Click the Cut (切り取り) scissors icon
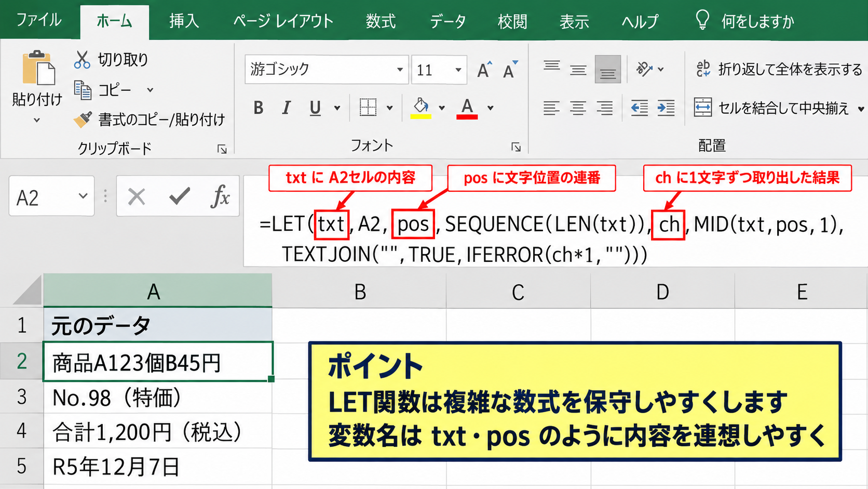Viewport: 868px width, 489px height. pyautogui.click(x=82, y=60)
